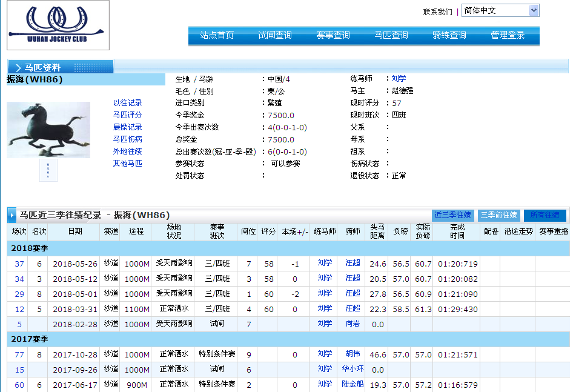This screenshot has height=392, width=576.
Task: Open race number 37 link
Action: coord(19,264)
